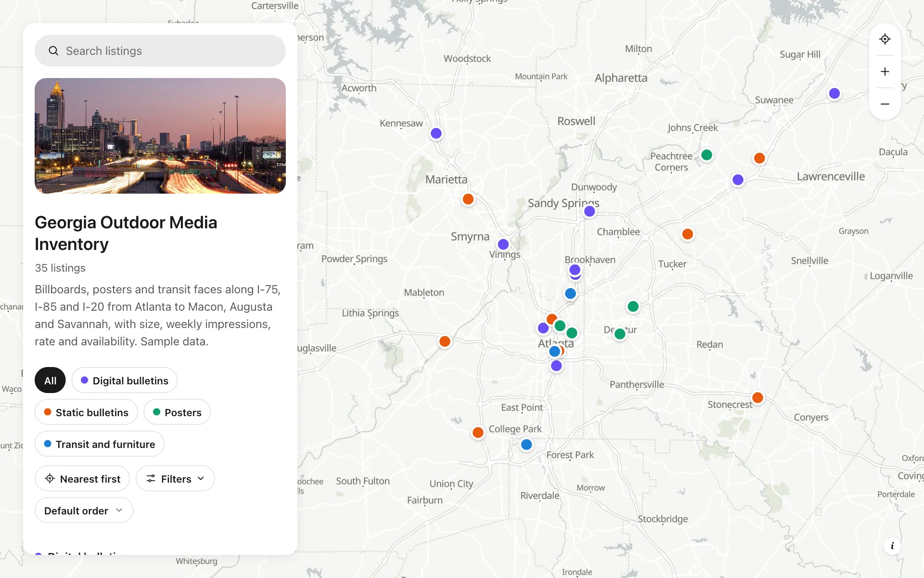The image size is (924, 578).
Task: Select the green marker at Decatur
Action: [620, 333]
